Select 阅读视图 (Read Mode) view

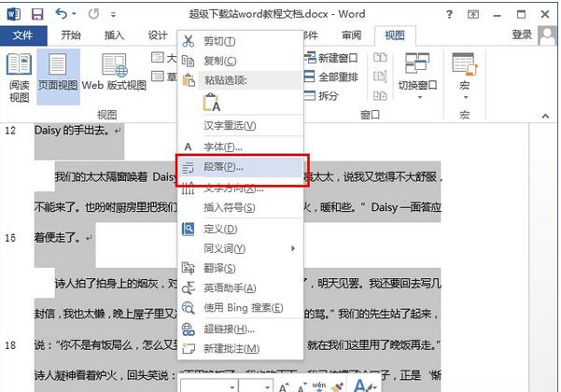coord(19,77)
